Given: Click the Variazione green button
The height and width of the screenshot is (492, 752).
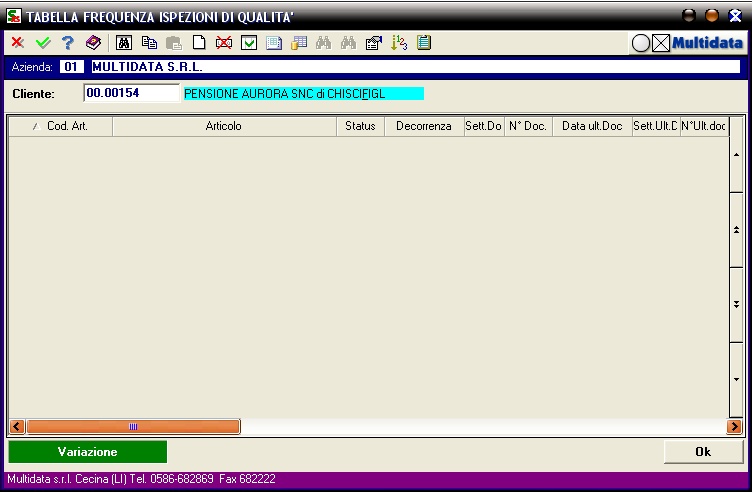Looking at the screenshot, I should click(88, 452).
